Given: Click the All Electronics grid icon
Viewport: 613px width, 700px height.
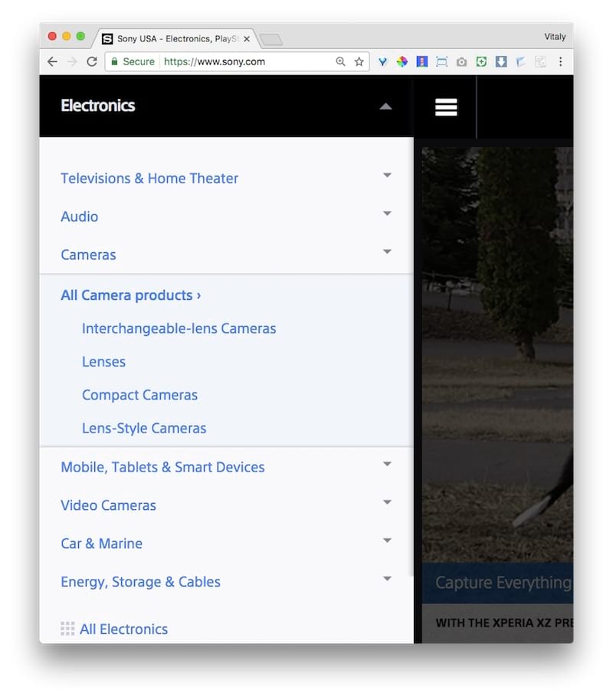Looking at the screenshot, I should [68, 629].
